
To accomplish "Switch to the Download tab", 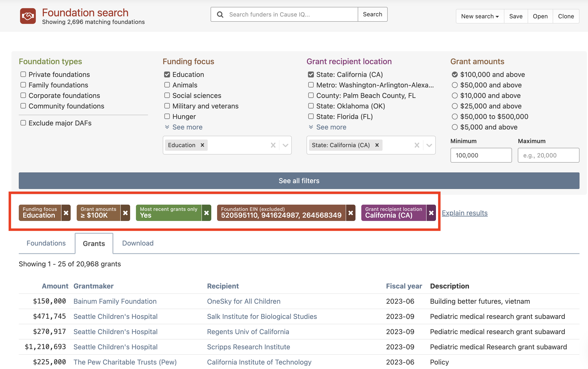I will pos(137,243).
